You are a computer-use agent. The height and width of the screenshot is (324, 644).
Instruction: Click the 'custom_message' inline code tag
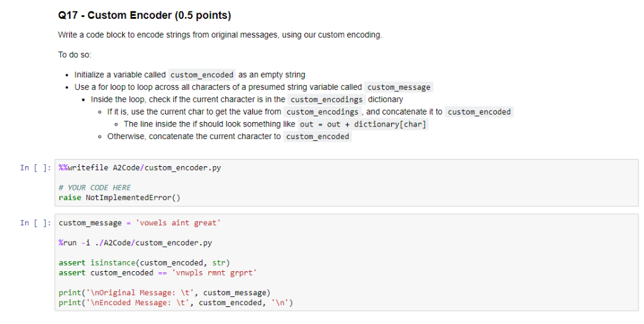(399, 87)
